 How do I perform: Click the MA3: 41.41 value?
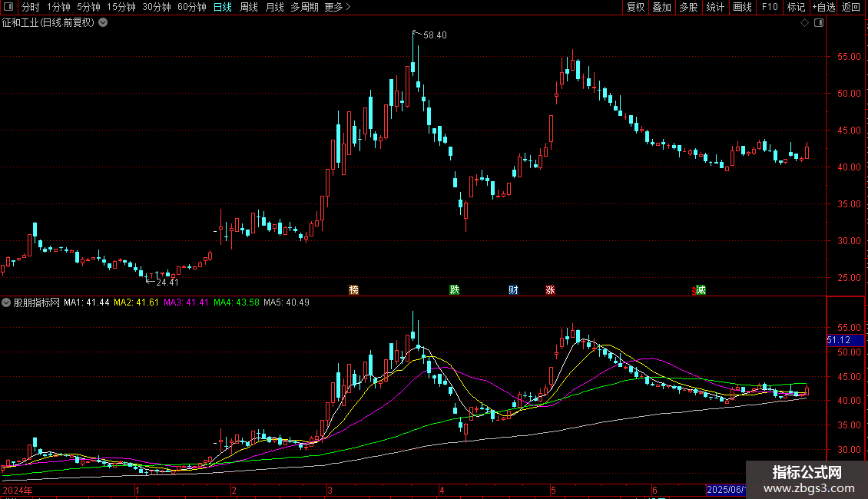tap(186, 302)
